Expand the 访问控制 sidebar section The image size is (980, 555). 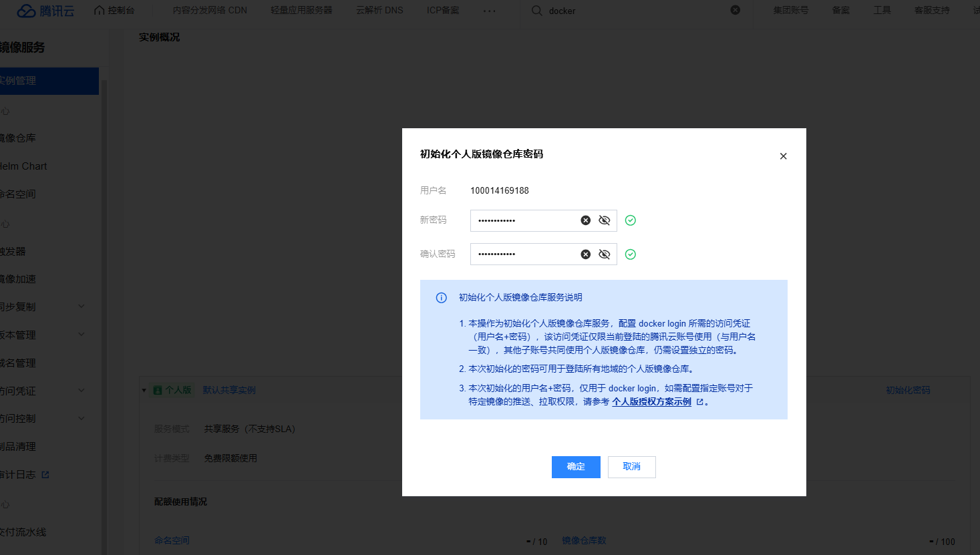pyautogui.click(x=81, y=417)
